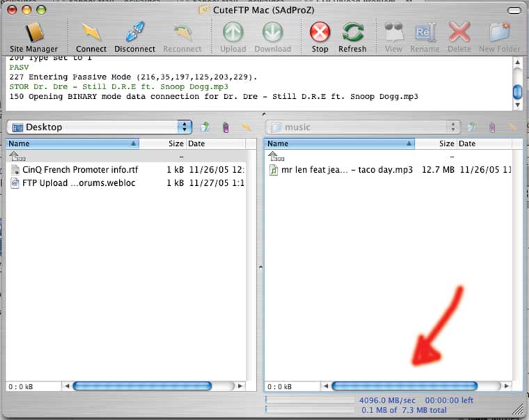The width and height of the screenshot is (529, 420).
Task: Sort local files by Name column
Action: [72, 143]
